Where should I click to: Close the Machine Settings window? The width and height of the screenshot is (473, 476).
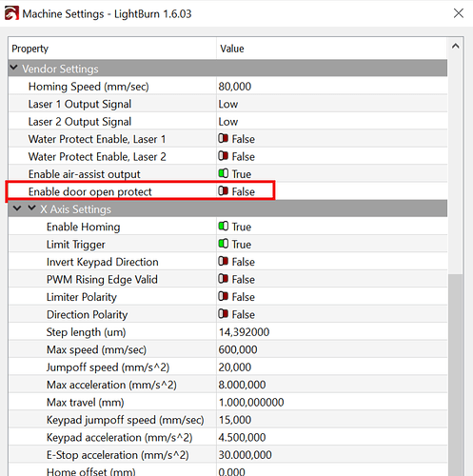459,13
